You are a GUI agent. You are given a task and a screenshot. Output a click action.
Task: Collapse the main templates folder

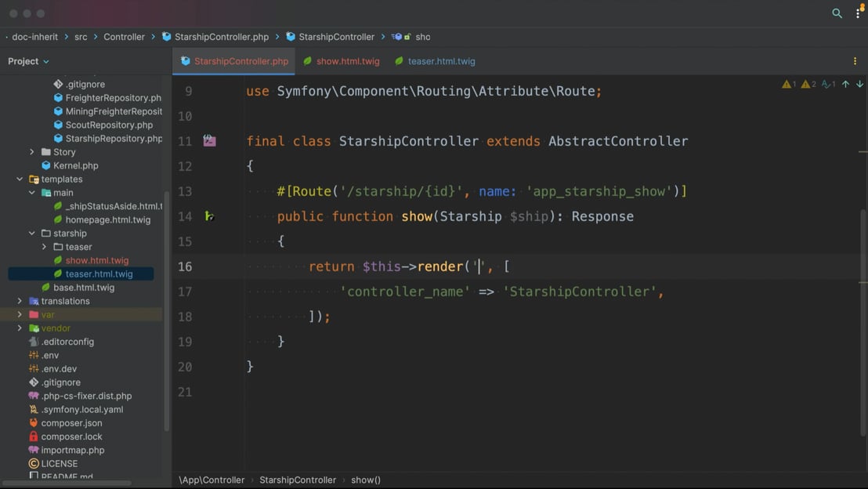pos(31,193)
